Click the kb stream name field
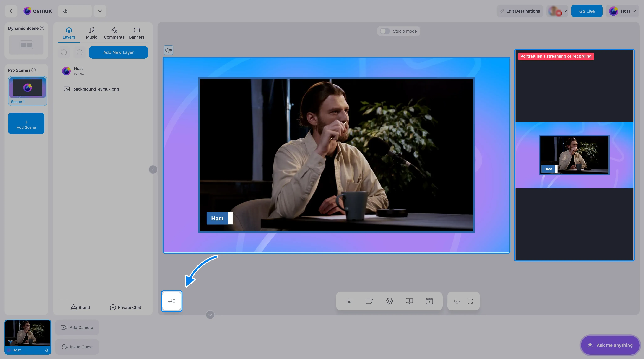644x359 pixels. pos(75,11)
